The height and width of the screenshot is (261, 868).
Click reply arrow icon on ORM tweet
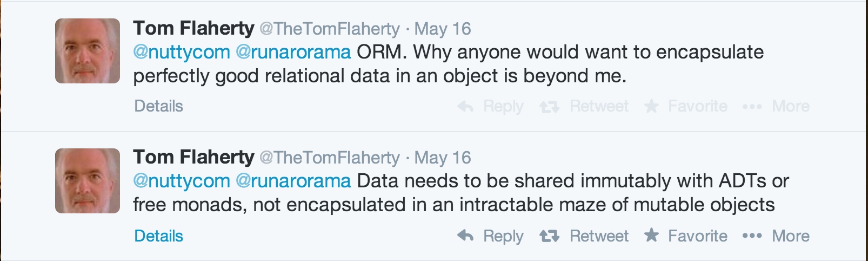click(465, 107)
